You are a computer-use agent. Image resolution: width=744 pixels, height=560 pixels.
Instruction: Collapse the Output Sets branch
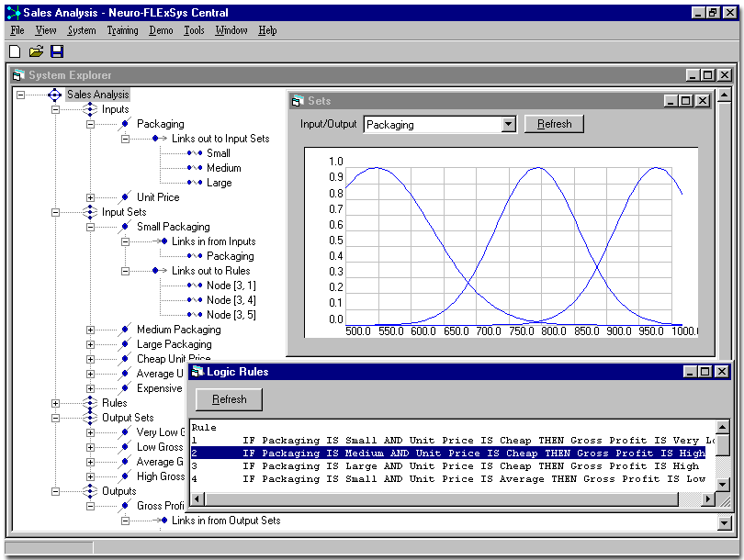tap(55, 418)
